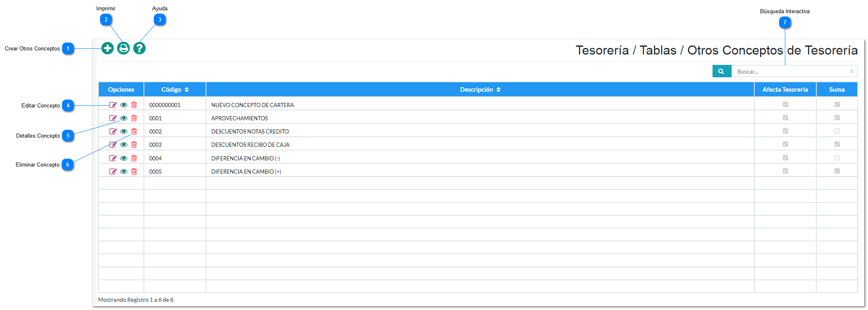Screen dimensions: 868x310
Task: Edit concept 0000000001 NUEVO CONCEPTO DE CARTERA
Action: [113, 105]
